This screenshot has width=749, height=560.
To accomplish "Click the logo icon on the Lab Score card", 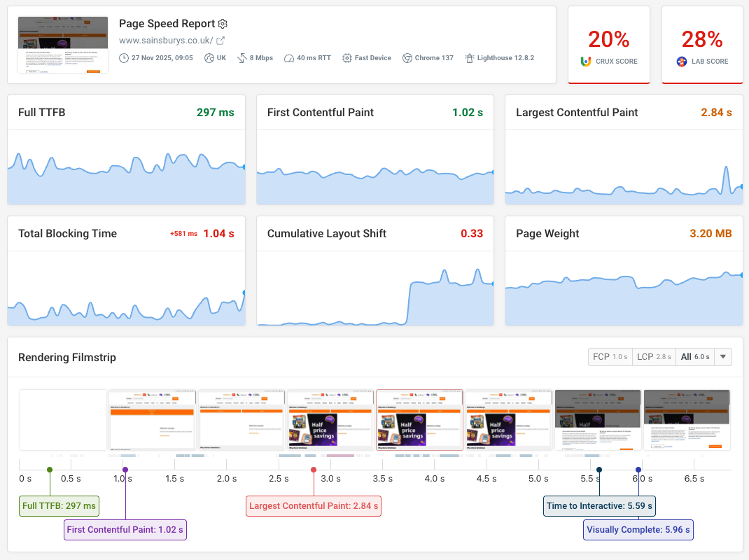I will point(682,60).
